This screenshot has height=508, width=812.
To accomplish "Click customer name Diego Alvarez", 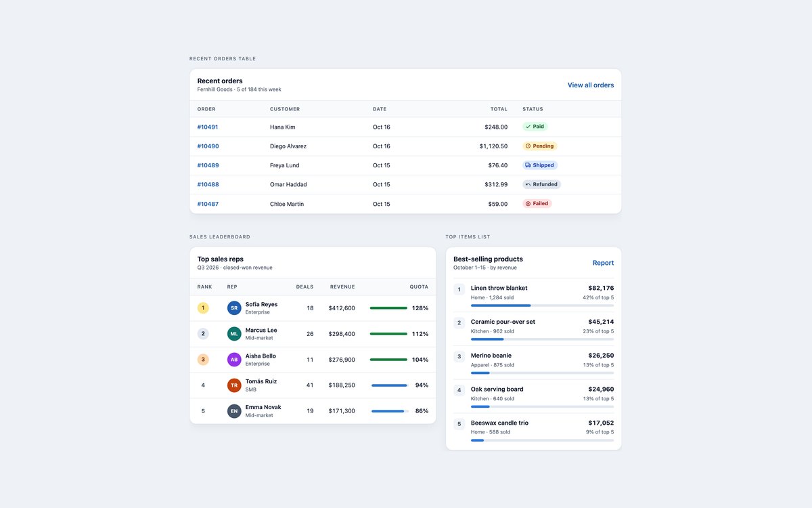I will [x=288, y=146].
